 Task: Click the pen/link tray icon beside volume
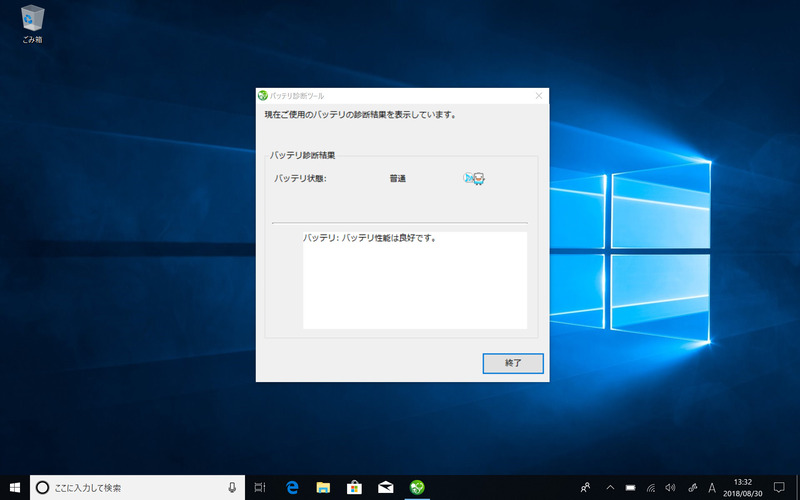click(692, 488)
